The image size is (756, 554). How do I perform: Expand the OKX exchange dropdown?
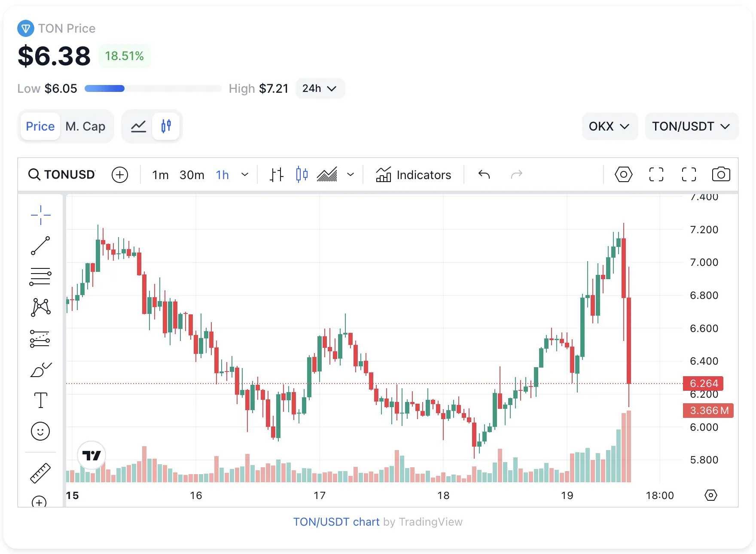[609, 126]
